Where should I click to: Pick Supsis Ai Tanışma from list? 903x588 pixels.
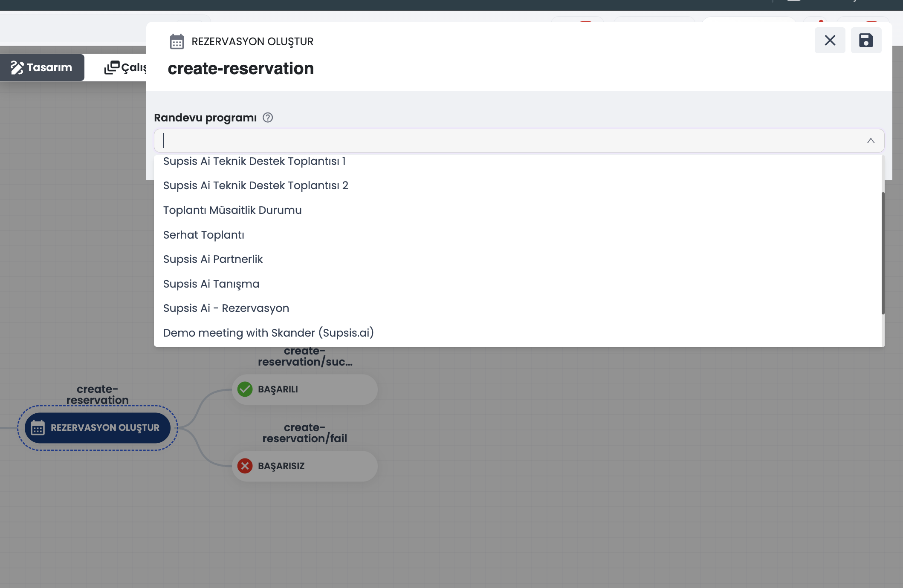click(x=518, y=284)
